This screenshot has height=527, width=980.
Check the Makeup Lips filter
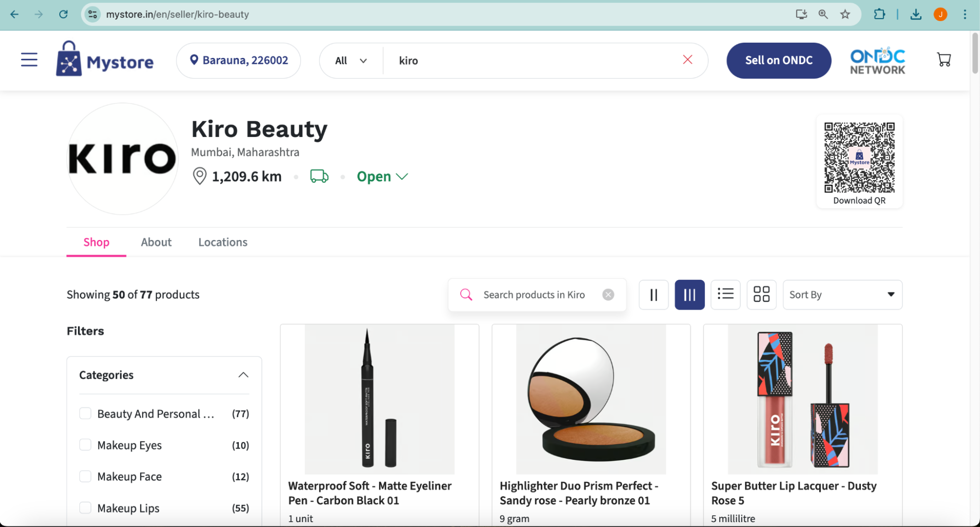(x=85, y=507)
